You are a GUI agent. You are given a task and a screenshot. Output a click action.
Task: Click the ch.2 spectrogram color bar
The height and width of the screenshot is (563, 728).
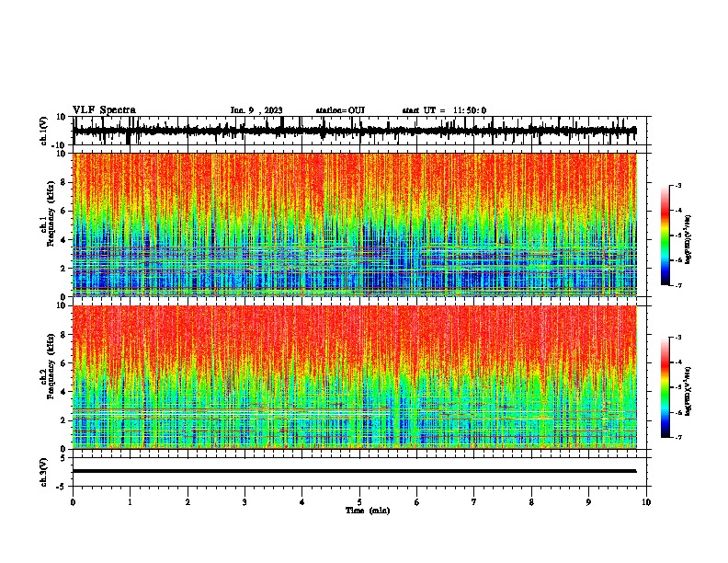[x=665, y=387]
